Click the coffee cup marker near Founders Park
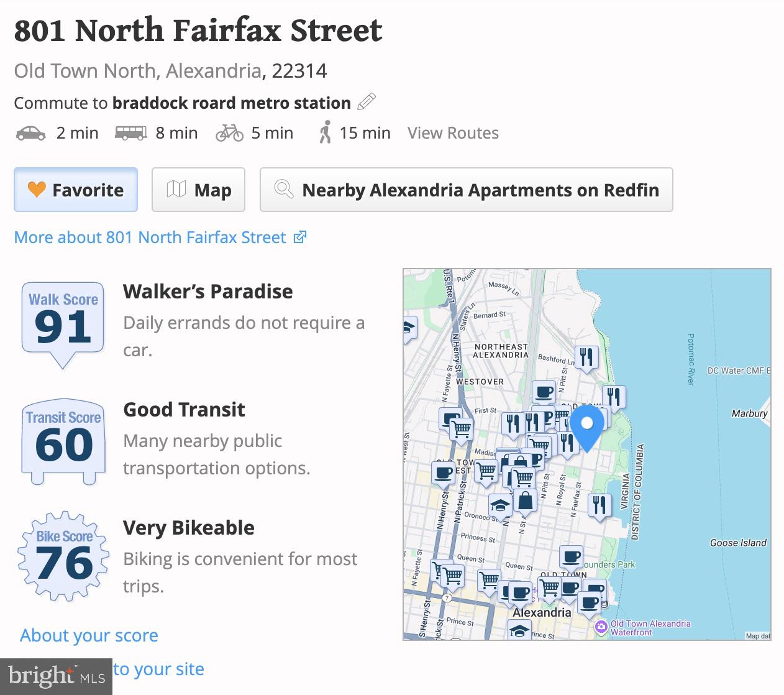This screenshot has height=695, width=784. click(571, 556)
